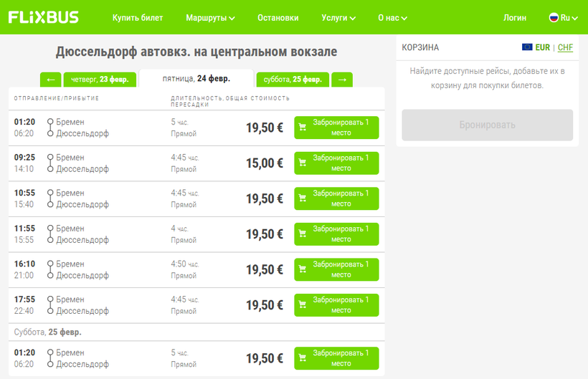Click the FlixBus logo
The width and height of the screenshot is (588, 379).
pyautogui.click(x=44, y=17)
